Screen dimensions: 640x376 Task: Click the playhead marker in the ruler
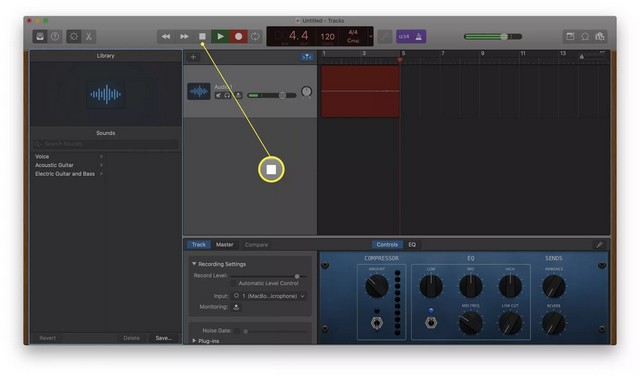(x=400, y=60)
